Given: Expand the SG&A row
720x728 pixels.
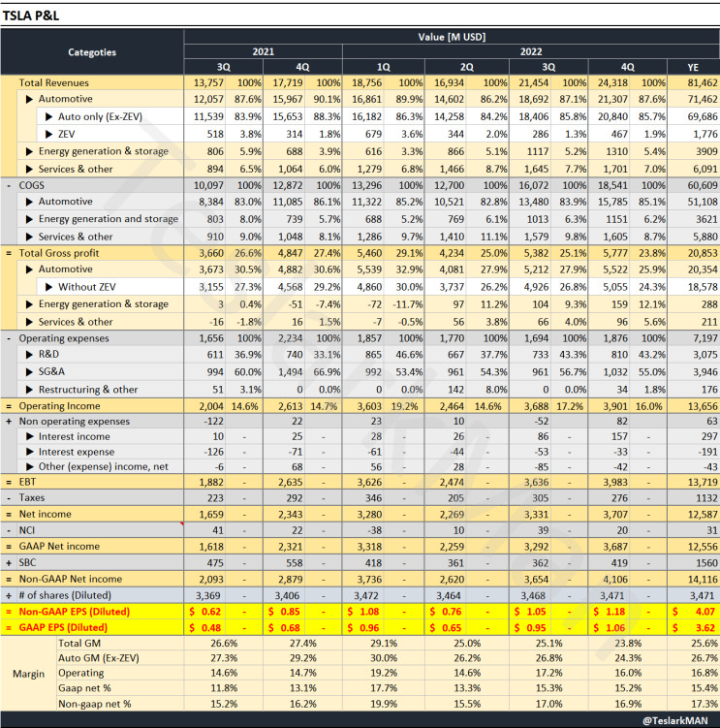Looking at the screenshot, I should [x=30, y=371].
